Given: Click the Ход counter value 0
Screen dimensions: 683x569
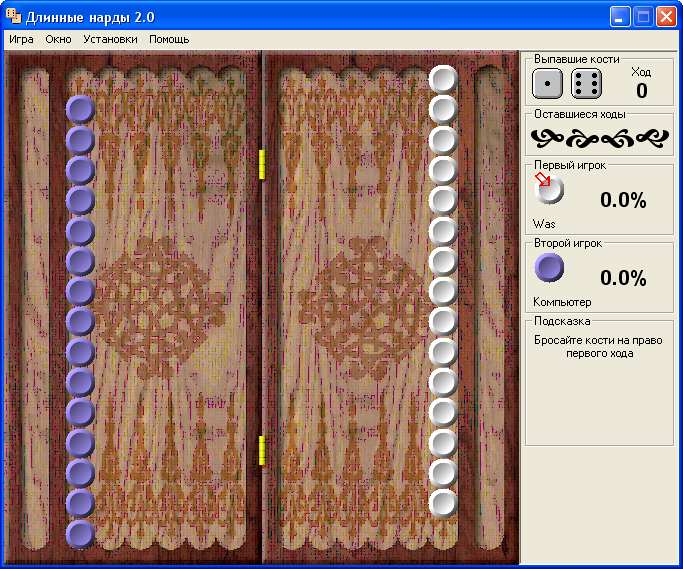Looking at the screenshot, I should [642, 90].
